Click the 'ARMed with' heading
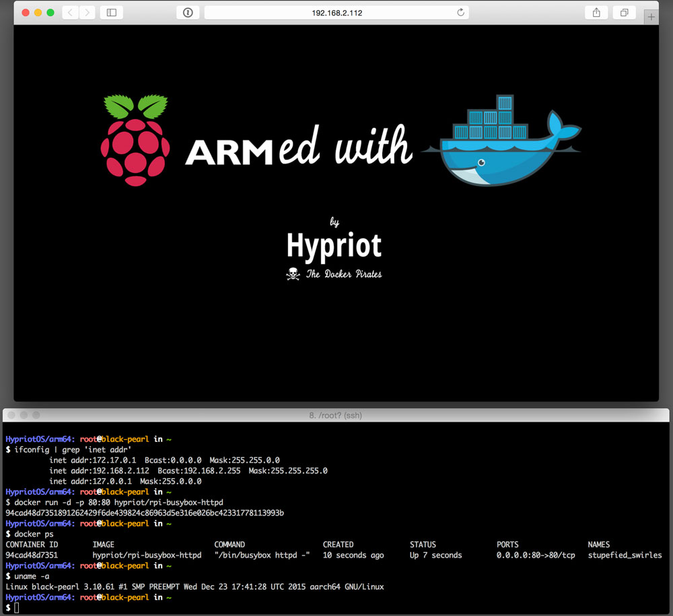This screenshot has width=673, height=616. coord(298,147)
